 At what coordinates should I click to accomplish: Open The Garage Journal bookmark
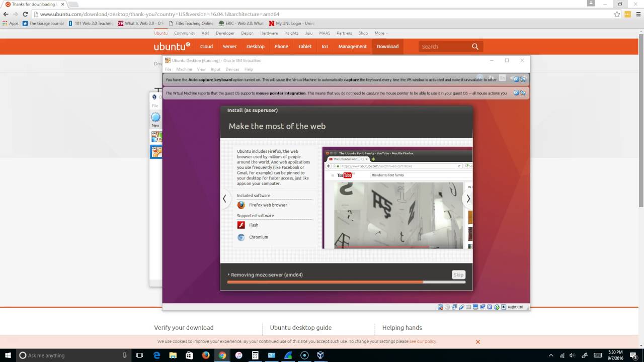pyautogui.click(x=43, y=23)
